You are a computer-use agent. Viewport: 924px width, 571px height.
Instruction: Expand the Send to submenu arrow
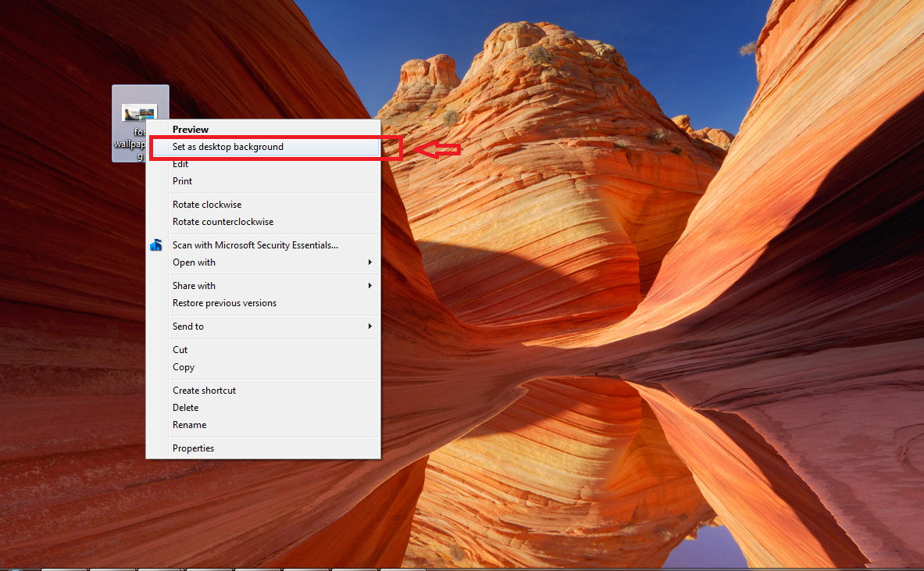click(370, 327)
